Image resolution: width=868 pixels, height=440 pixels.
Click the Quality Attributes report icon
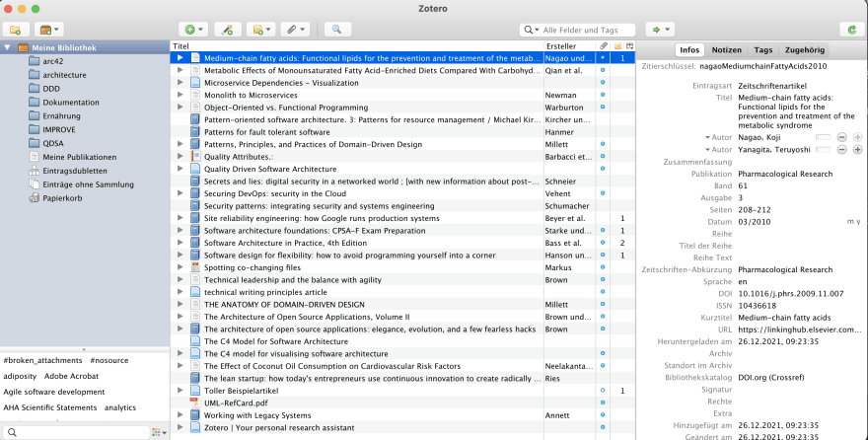[x=195, y=157]
